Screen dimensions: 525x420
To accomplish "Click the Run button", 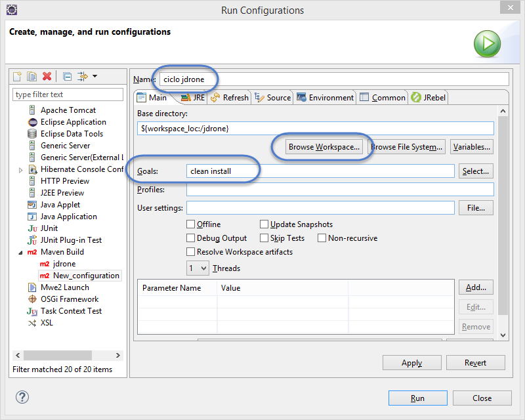I will (417, 398).
